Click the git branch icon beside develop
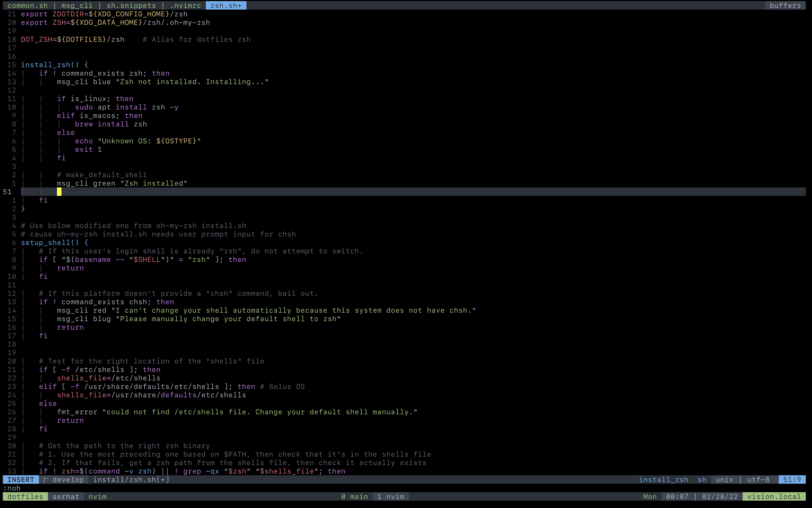The height and width of the screenshot is (508, 812). [x=46, y=480]
